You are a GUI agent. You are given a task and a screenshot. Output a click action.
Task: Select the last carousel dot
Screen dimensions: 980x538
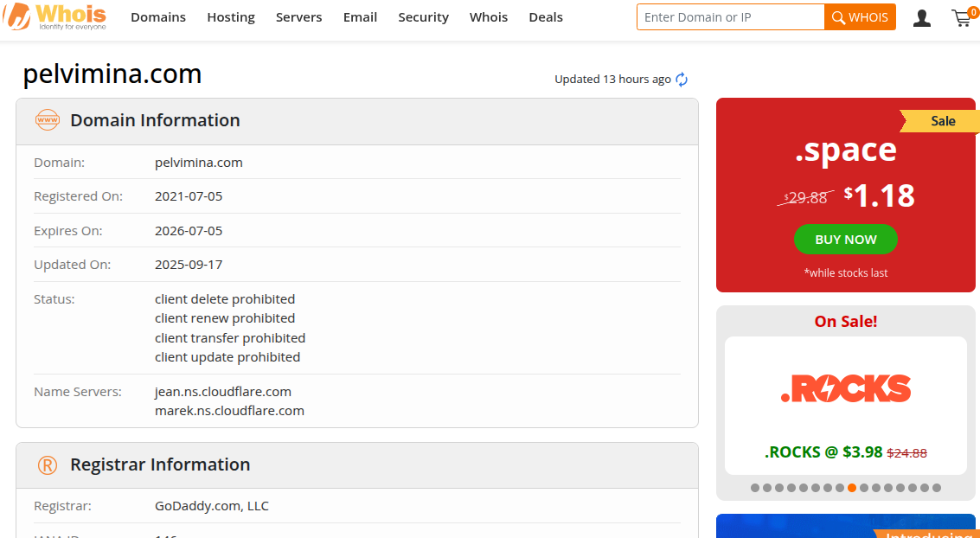(936, 488)
